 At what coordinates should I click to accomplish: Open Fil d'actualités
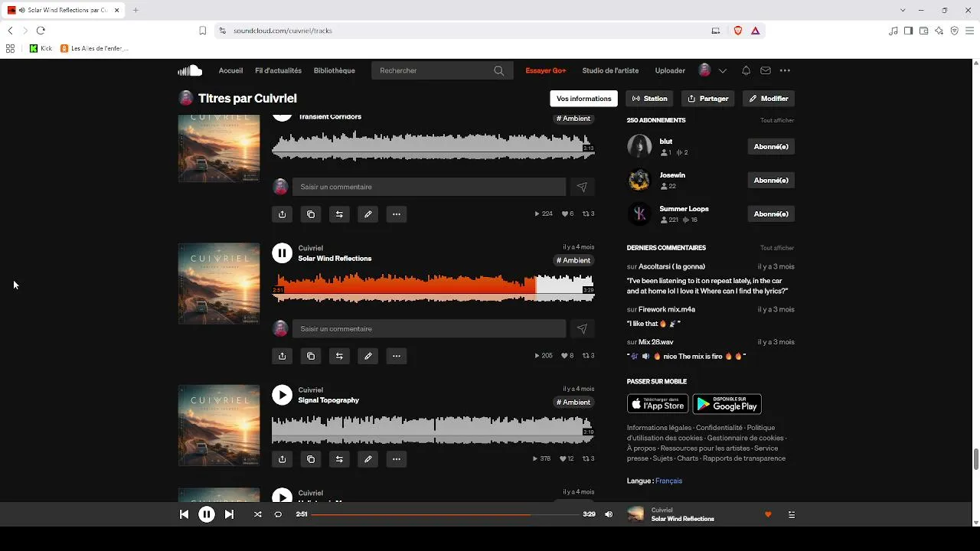(278, 70)
